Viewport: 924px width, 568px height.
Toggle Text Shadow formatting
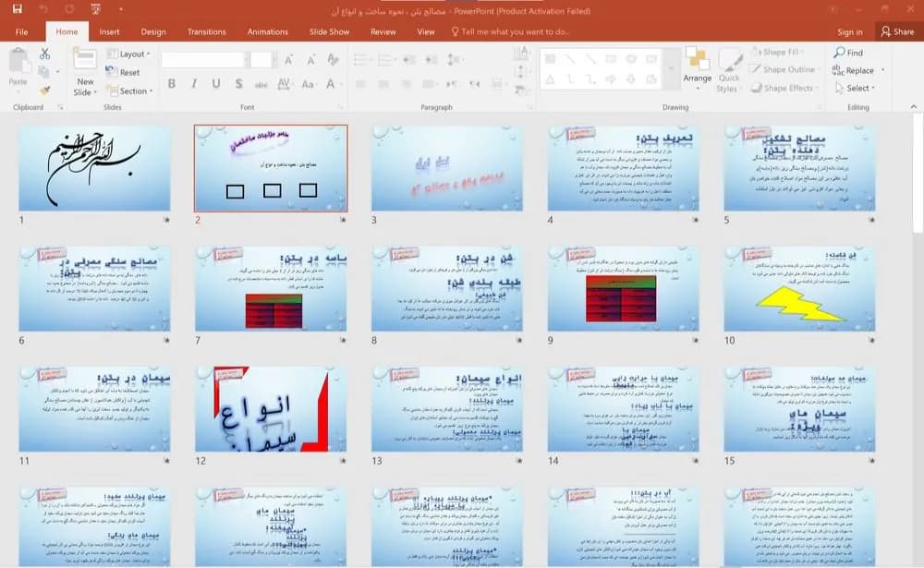click(x=238, y=84)
